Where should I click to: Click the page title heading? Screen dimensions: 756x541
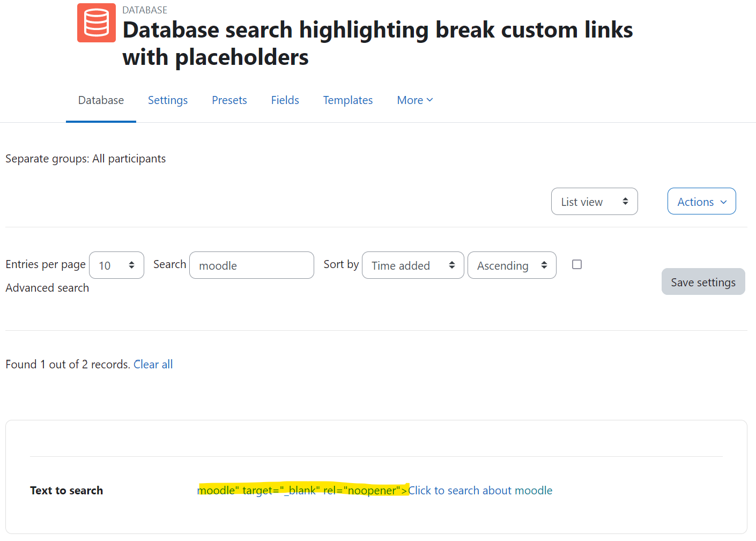click(x=377, y=43)
